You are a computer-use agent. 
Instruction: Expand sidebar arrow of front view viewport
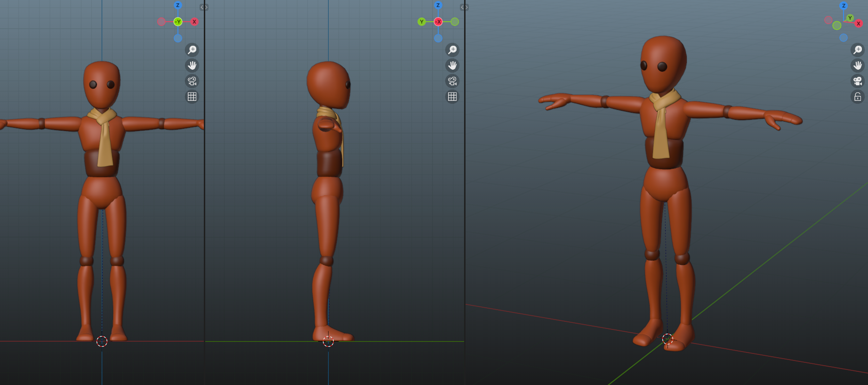(203, 7)
